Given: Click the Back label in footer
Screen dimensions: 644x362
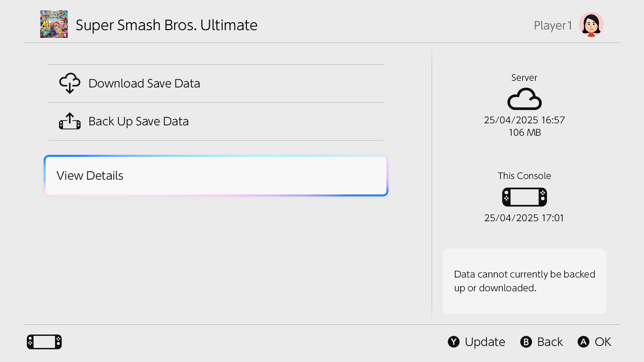Looking at the screenshot, I should [x=550, y=342].
